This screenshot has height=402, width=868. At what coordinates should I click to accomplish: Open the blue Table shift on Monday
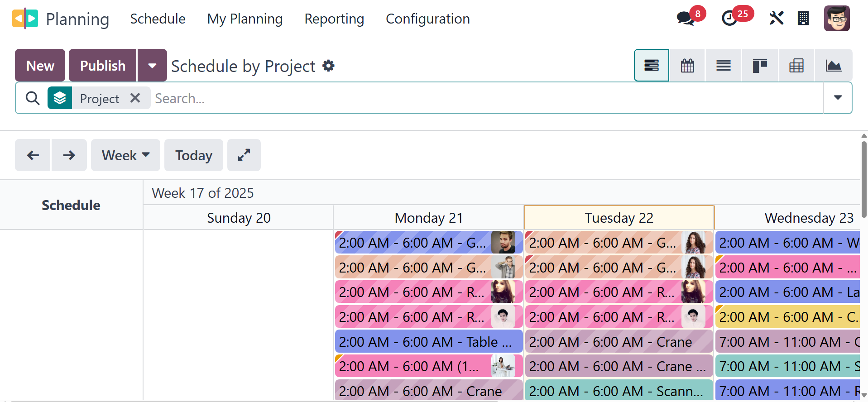[428, 342]
